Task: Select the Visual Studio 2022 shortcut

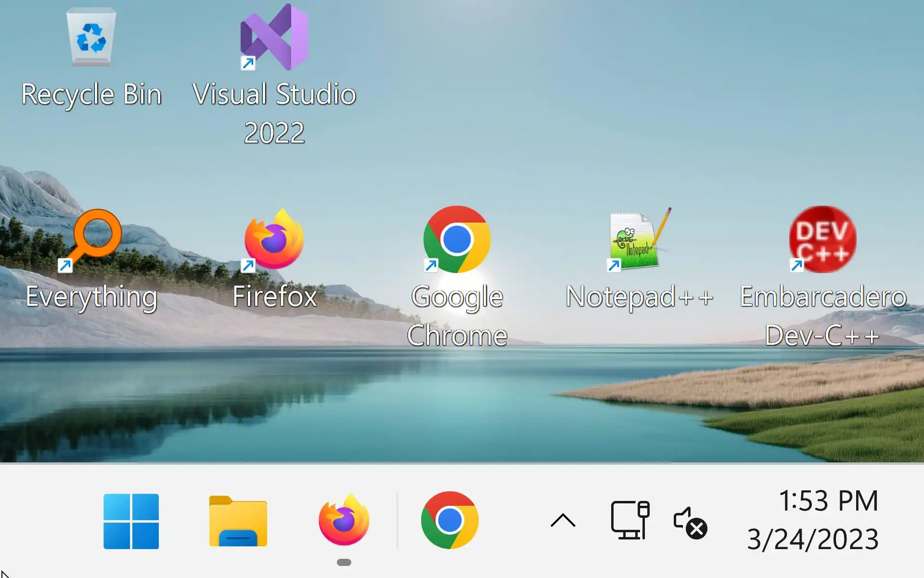Action: tap(274, 38)
